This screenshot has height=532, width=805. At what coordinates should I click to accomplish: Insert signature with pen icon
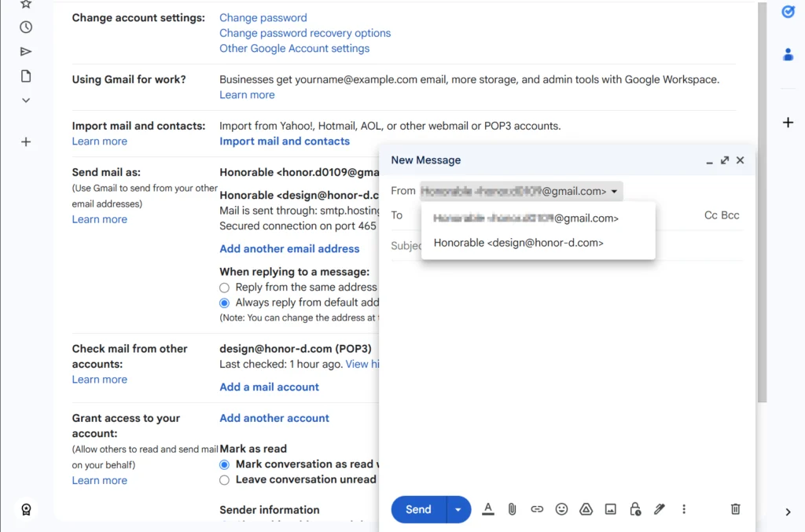point(660,509)
